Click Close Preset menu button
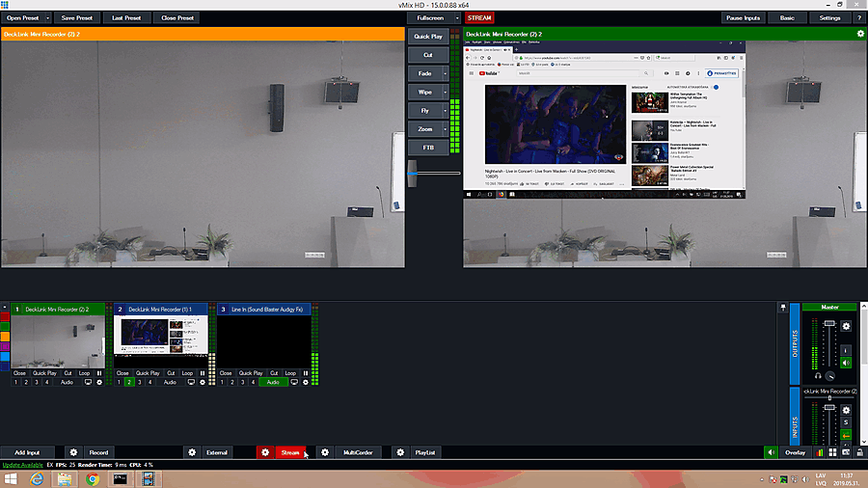Screen dimensions: 868x488 (177, 17)
